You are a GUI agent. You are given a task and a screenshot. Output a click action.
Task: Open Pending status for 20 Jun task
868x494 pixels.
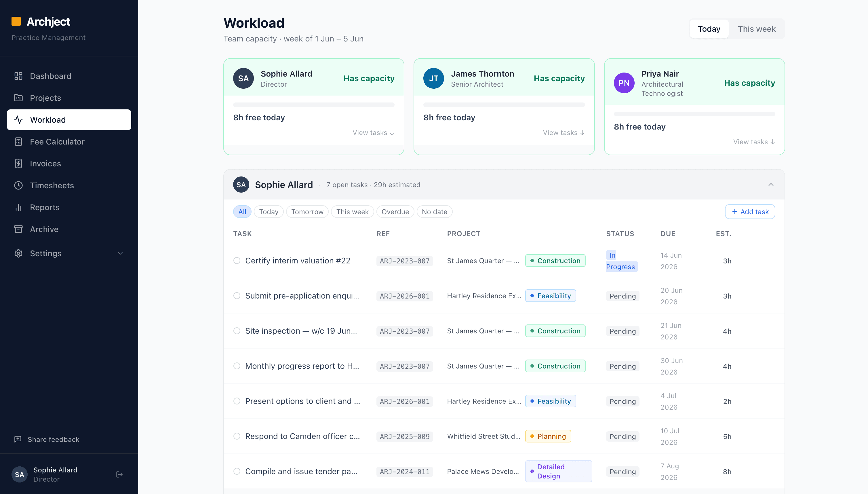click(x=623, y=296)
